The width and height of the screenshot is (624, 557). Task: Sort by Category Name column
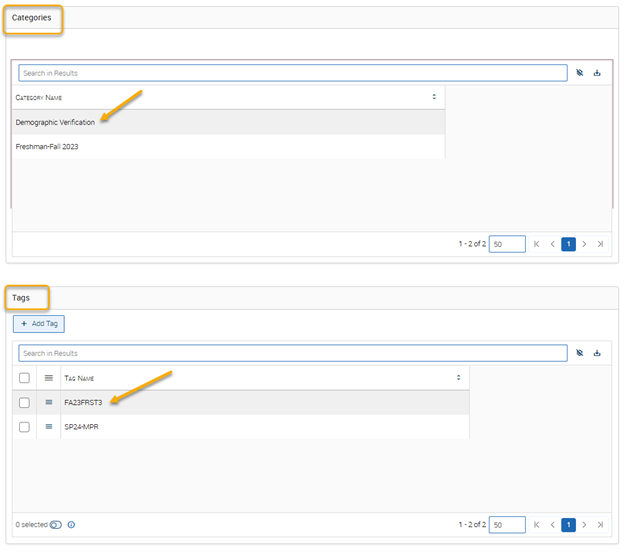tap(434, 97)
